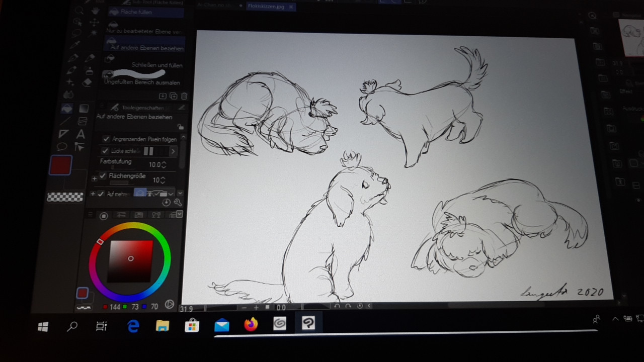Select the Speech balloon tool
Screen dimensions: 644x362
(x=62, y=147)
